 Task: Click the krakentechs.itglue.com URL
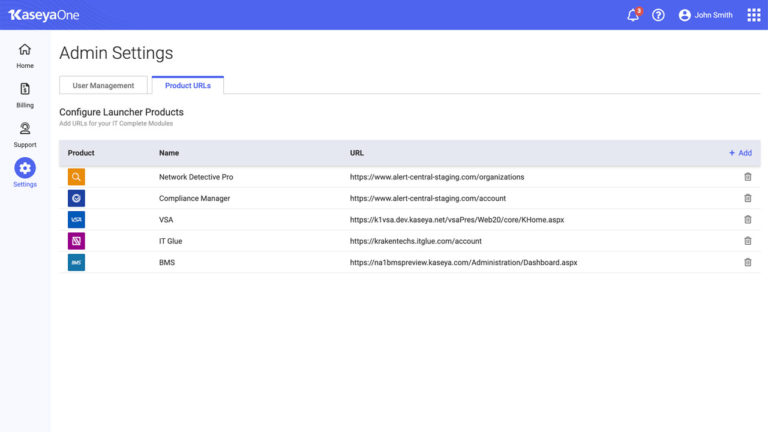point(416,241)
